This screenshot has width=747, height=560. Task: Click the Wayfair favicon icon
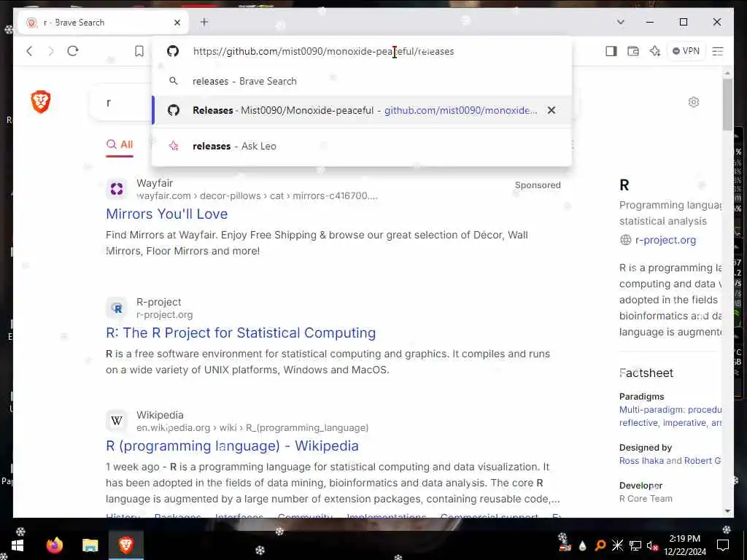click(117, 189)
